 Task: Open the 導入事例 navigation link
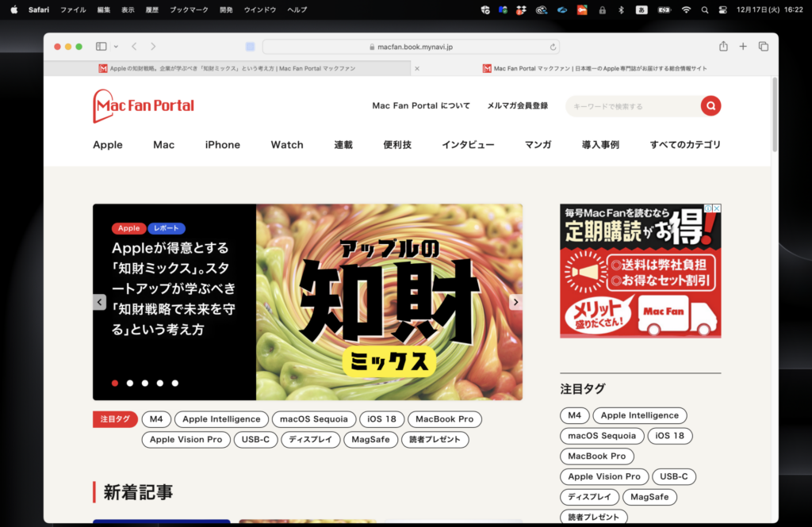tap(601, 145)
